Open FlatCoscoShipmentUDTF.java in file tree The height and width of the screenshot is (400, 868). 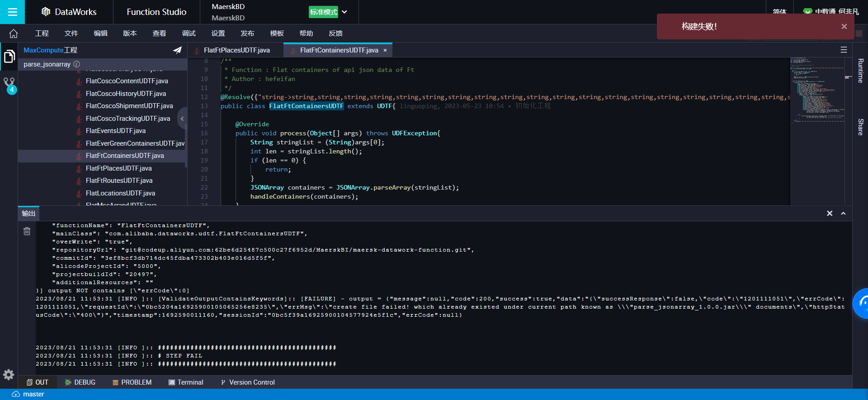tap(129, 106)
